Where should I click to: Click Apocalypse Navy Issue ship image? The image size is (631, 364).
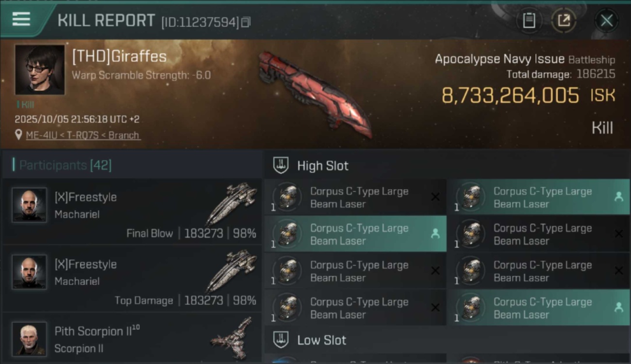(x=315, y=94)
